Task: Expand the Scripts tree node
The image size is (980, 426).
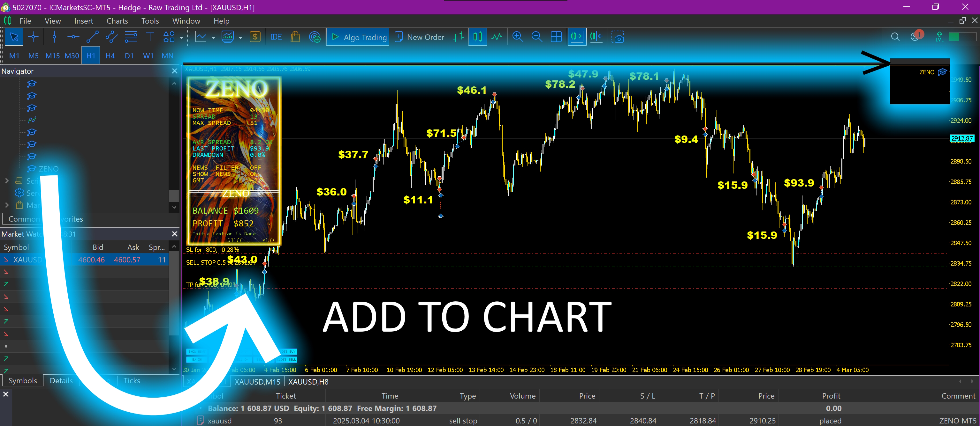Action: pos(6,181)
